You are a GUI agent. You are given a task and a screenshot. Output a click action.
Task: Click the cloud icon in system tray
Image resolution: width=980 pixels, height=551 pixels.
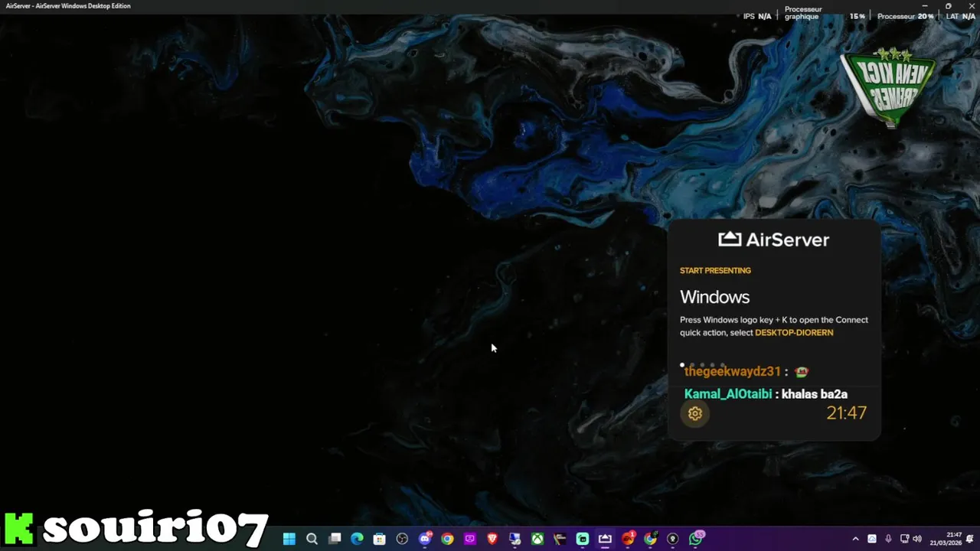tap(872, 539)
